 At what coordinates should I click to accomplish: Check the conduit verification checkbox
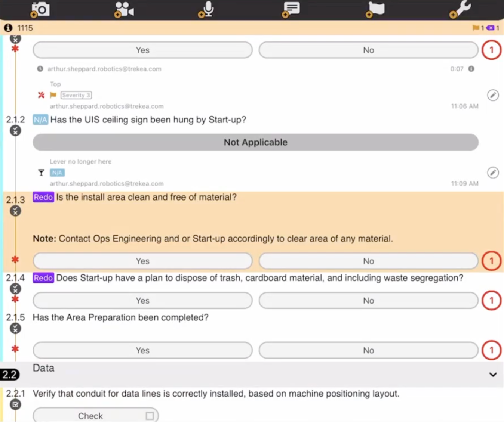[150, 416]
